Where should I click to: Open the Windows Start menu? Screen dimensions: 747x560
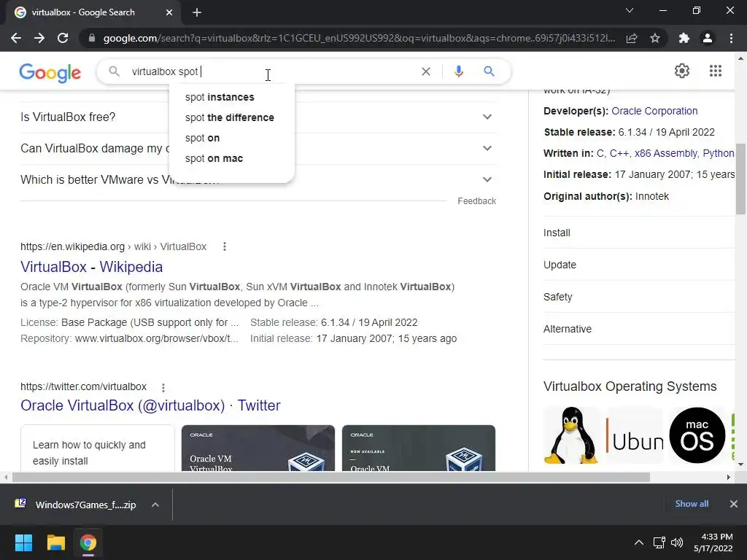tap(23, 542)
